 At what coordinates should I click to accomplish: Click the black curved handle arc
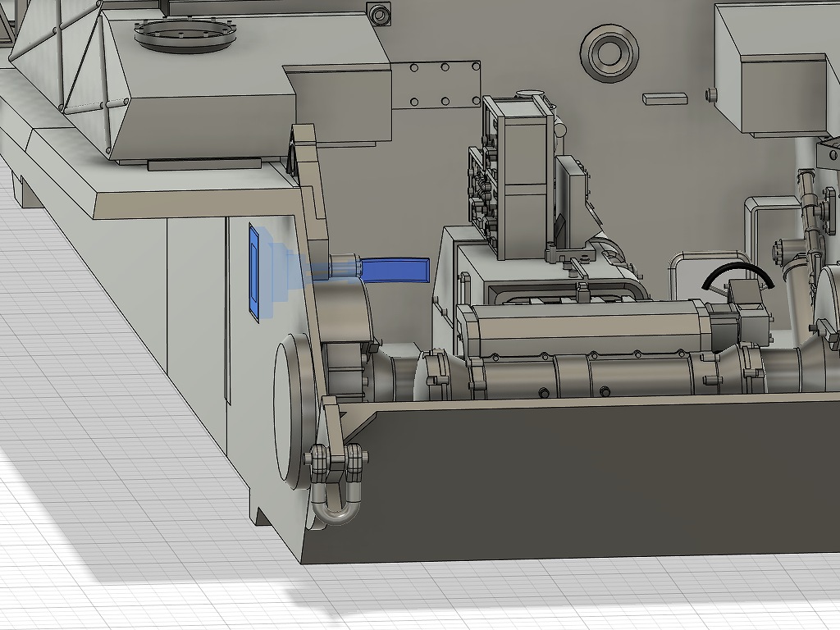pos(737,272)
